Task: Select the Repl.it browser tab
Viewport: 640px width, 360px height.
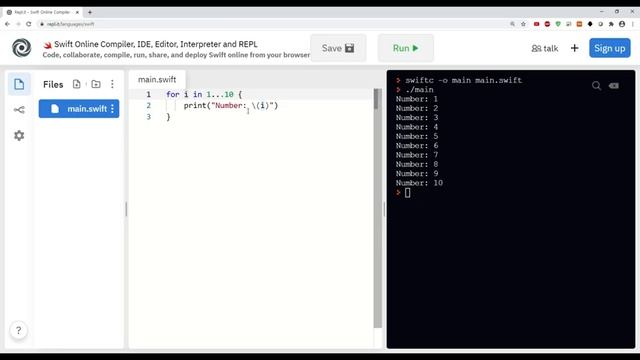Action: [x=42, y=12]
